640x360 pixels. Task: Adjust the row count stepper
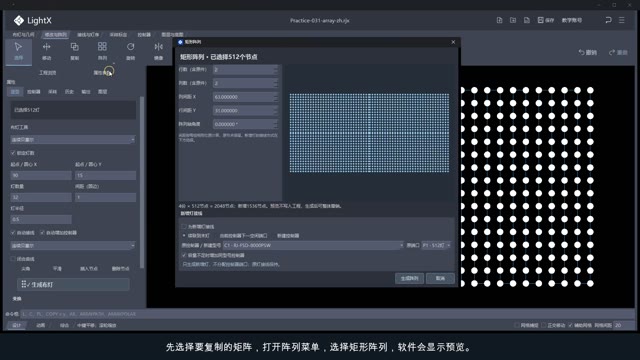coord(276,70)
